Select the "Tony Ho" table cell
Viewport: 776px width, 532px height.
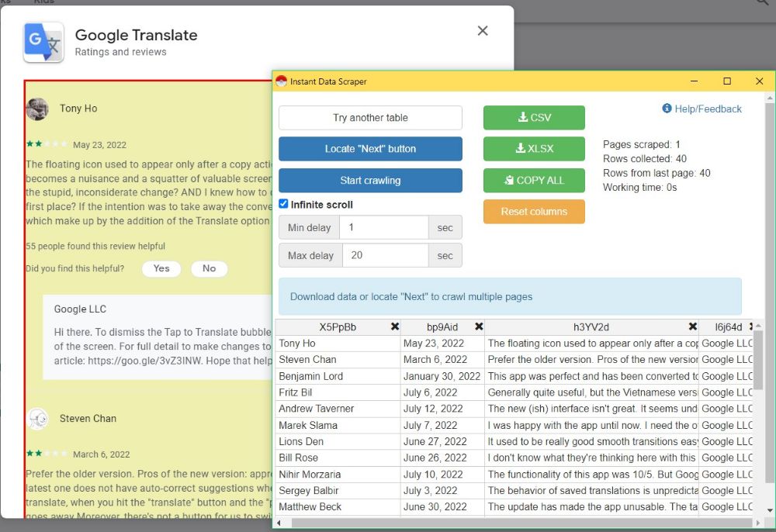click(338, 343)
